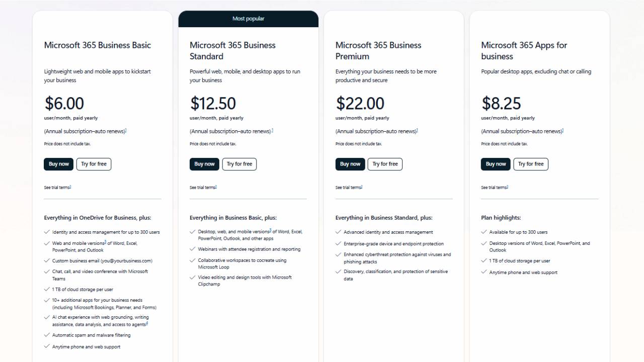Try Apps for business for free
644x362 pixels.
[531, 164]
